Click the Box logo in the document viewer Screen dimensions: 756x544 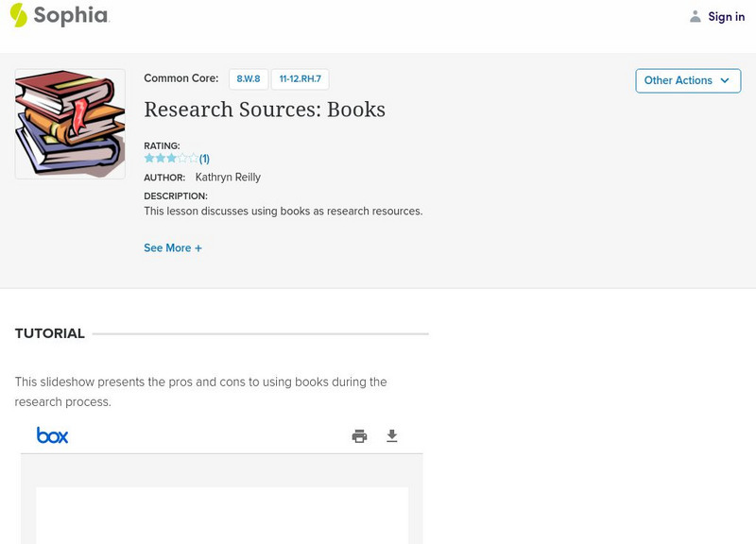point(54,435)
